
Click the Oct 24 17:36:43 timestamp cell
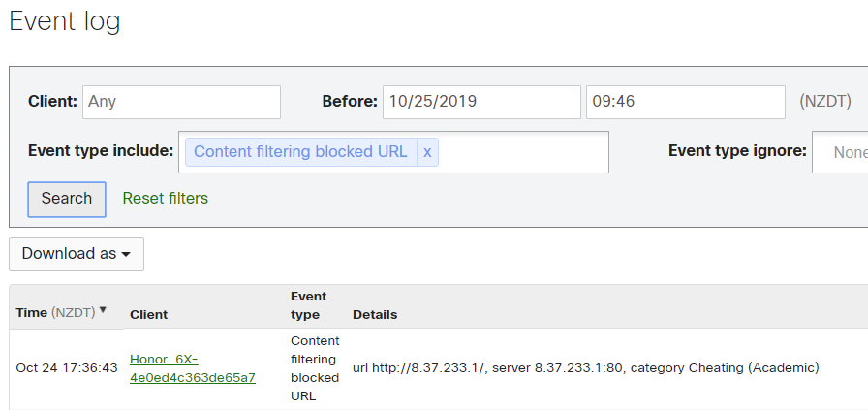[67, 368]
